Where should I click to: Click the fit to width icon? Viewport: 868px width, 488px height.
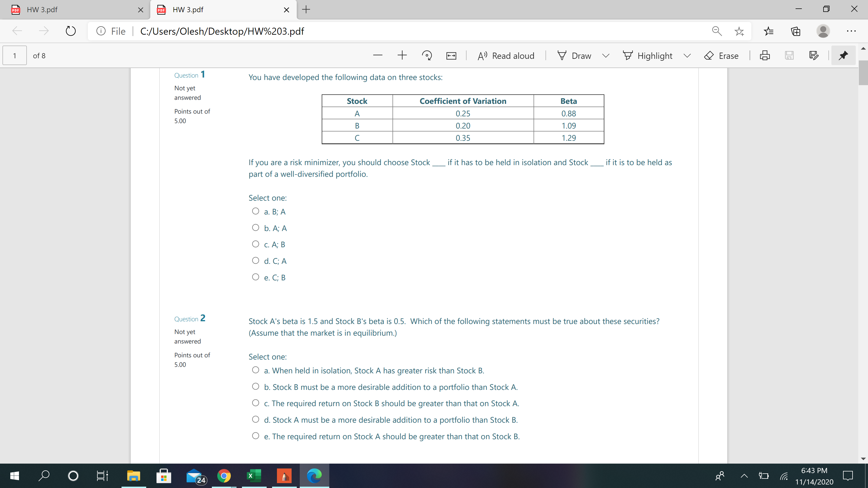click(x=451, y=55)
